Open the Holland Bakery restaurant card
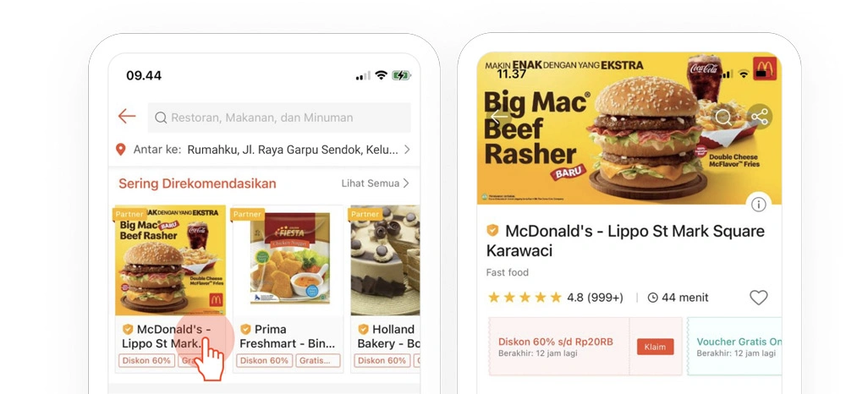 point(385,289)
